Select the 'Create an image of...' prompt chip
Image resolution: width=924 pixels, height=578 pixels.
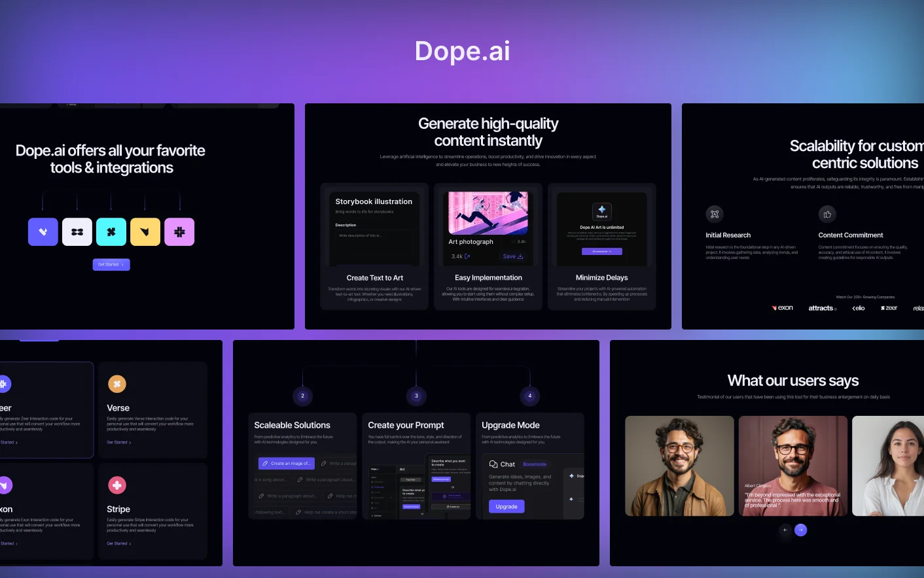[x=287, y=464]
